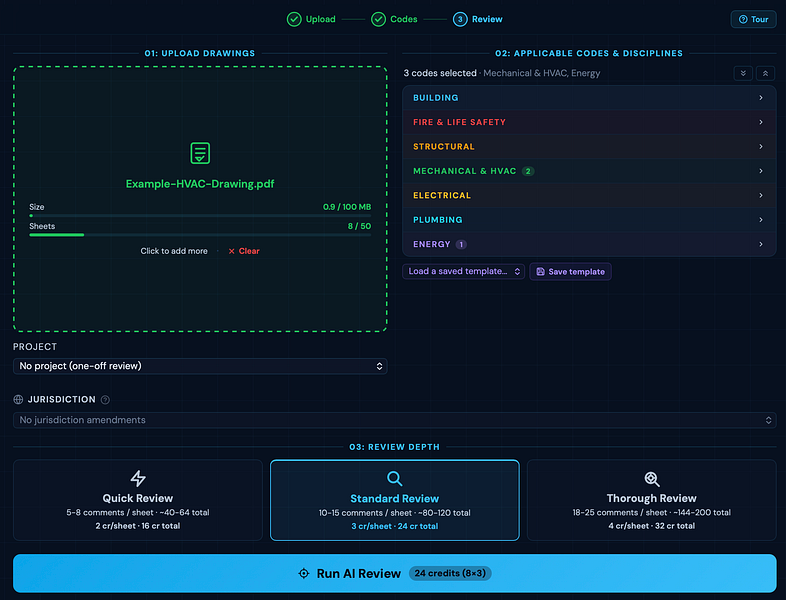Click the '4 cr/sheet · 32 cr total' text
786x600 pixels.
tap(652, 526)
